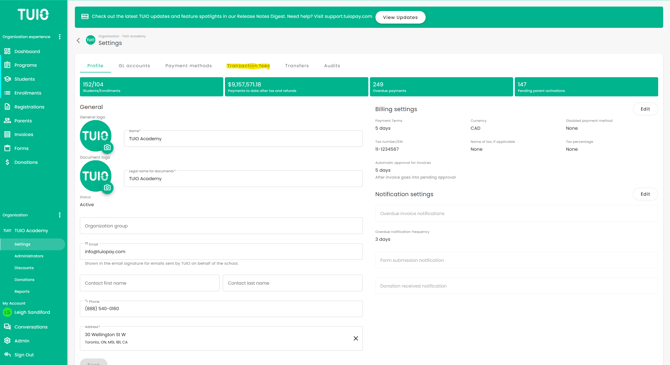Open the Students graduation cap icon
This screenshot has height=365, width=670.
[x=7, y=79]
